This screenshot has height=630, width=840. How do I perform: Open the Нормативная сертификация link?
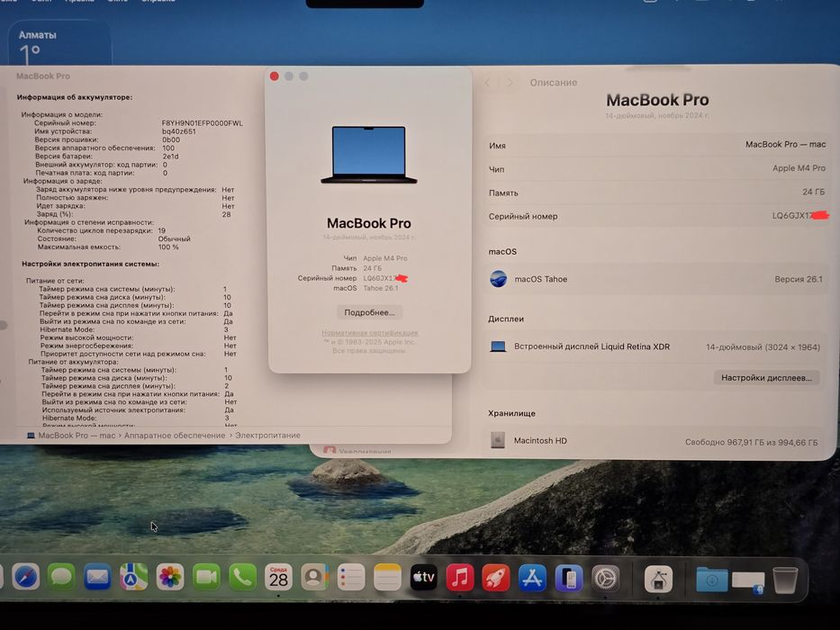370,333
